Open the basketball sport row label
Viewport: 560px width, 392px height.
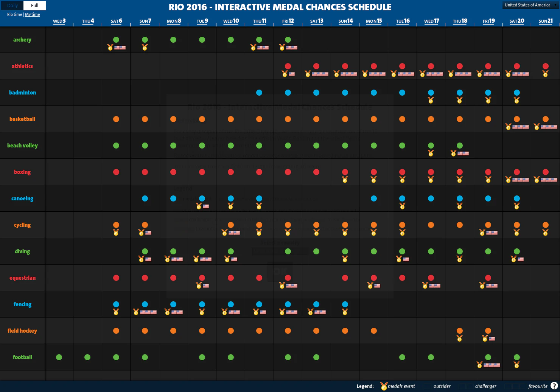[22, 119]
